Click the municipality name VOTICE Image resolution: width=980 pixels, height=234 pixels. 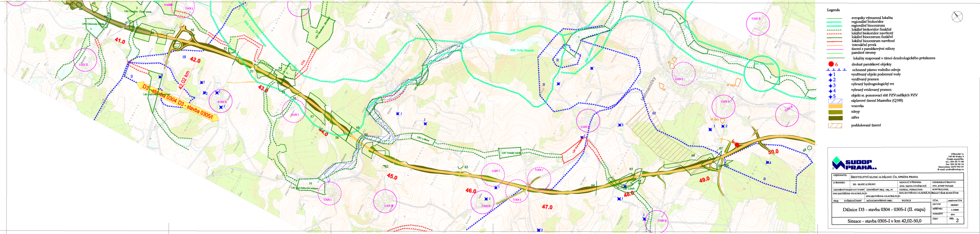906,201
